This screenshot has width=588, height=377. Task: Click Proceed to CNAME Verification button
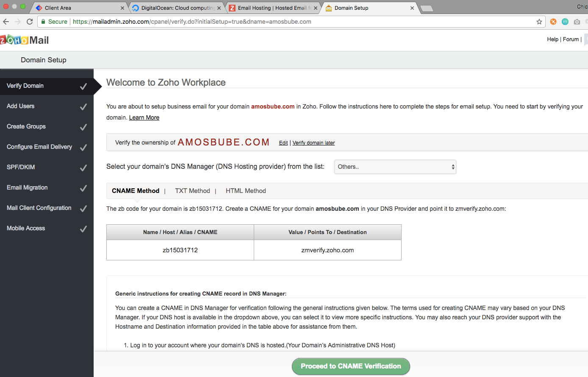click(351, 366)
